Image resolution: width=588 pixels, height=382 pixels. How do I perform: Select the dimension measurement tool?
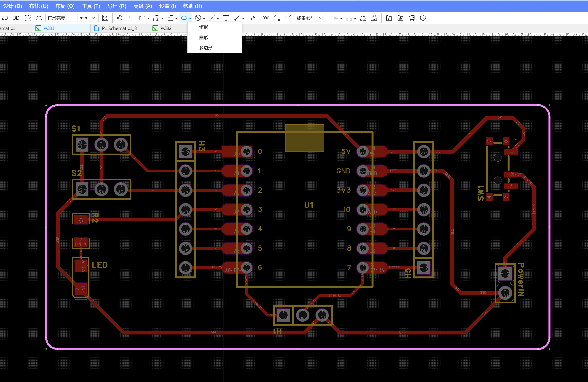(x=237, y=18)
